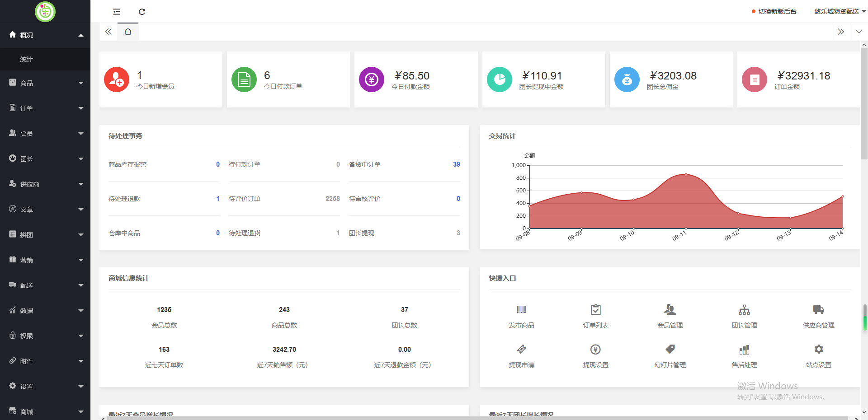Click the 切换新版后台 link
The height and width of the screenshot is (420, 868).
point(777,11)
